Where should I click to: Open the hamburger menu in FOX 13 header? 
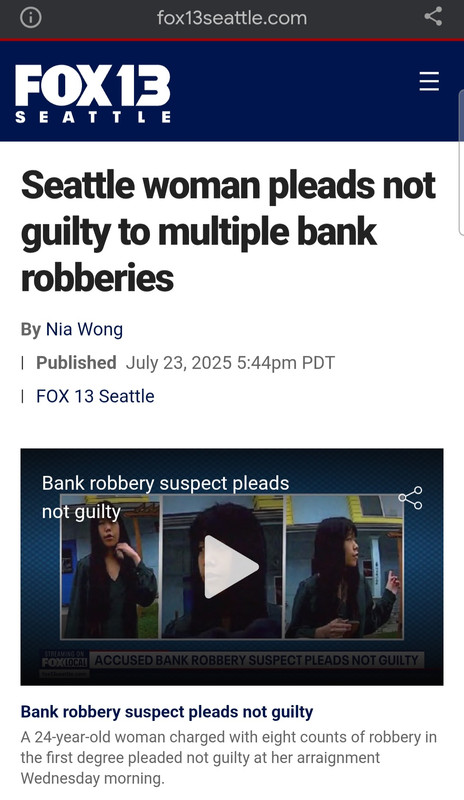coord(429,81)
